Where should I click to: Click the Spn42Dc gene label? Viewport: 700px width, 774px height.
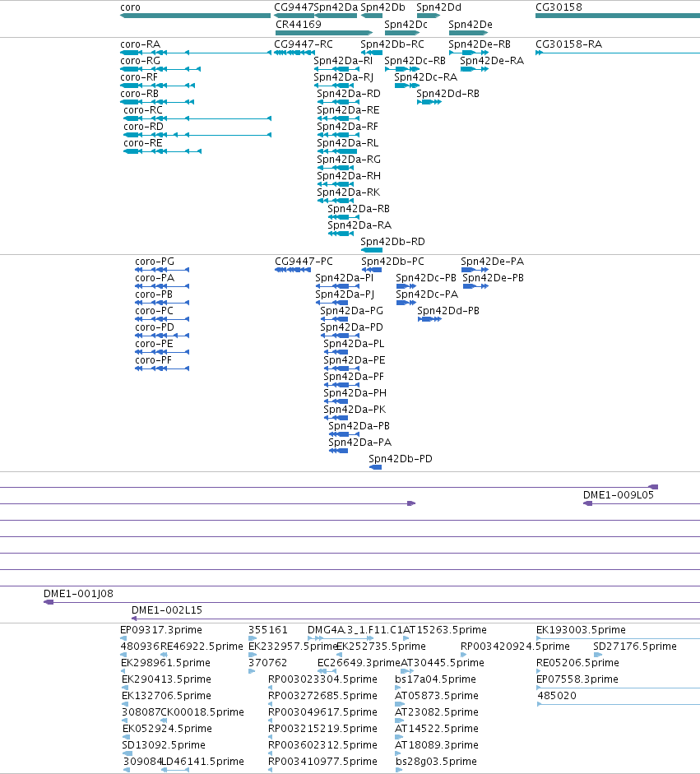406,25
